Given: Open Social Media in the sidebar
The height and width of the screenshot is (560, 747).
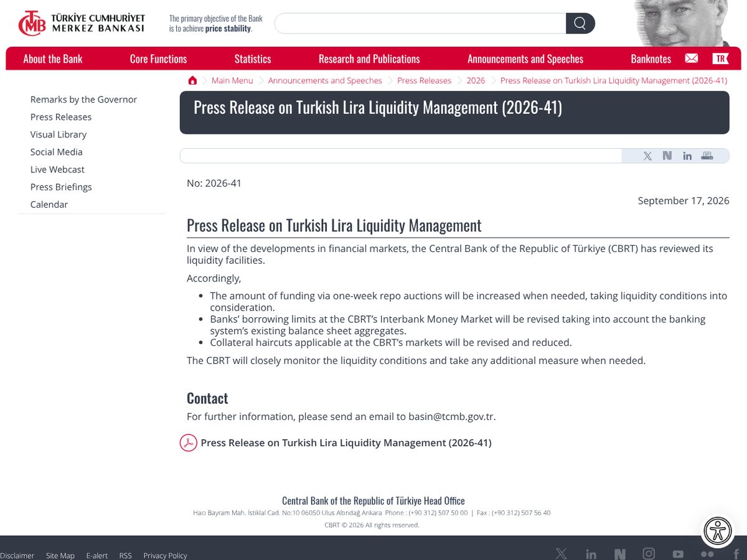Looking at the screenshot, I should [57, 152].
